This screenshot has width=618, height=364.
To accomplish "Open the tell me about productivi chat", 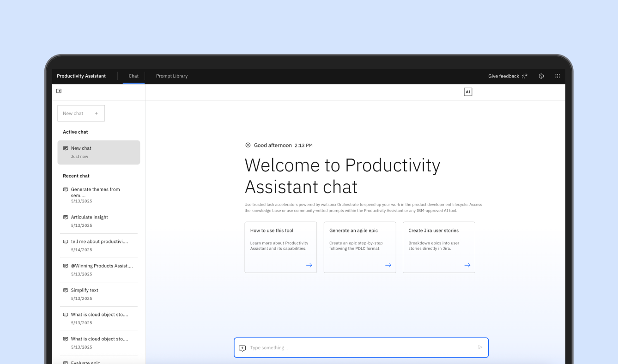I will pos(99,246).
